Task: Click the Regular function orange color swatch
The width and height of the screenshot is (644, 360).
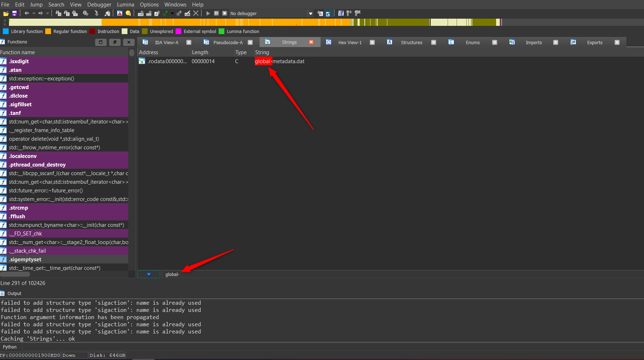Action: 48,31
